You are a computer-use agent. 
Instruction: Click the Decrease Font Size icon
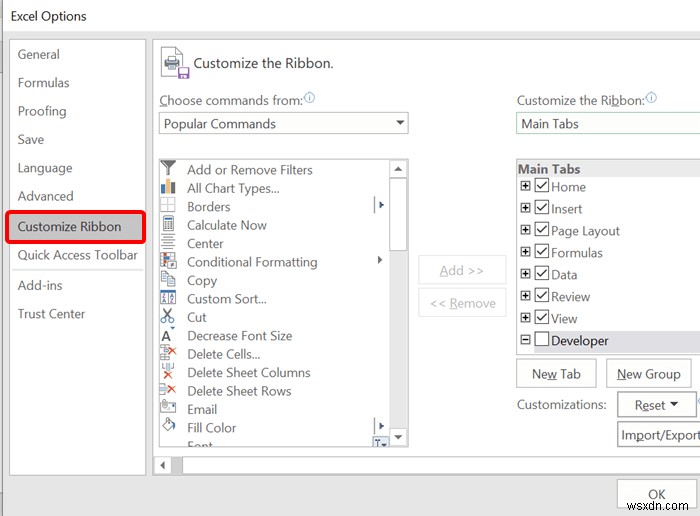point(168,334)
